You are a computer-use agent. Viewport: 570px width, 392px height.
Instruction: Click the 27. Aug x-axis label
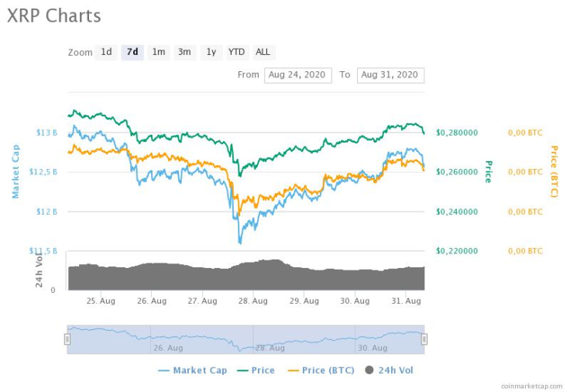(x=202, y=301)
